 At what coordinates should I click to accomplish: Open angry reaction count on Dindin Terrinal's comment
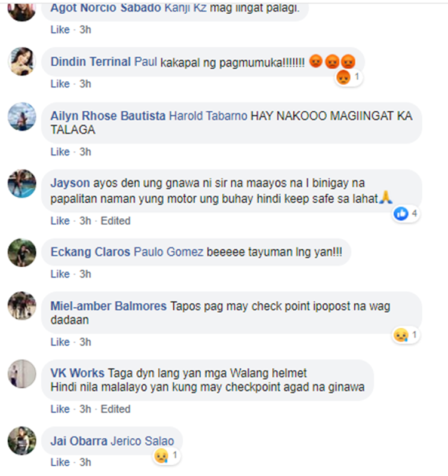(x=348, y=77)
